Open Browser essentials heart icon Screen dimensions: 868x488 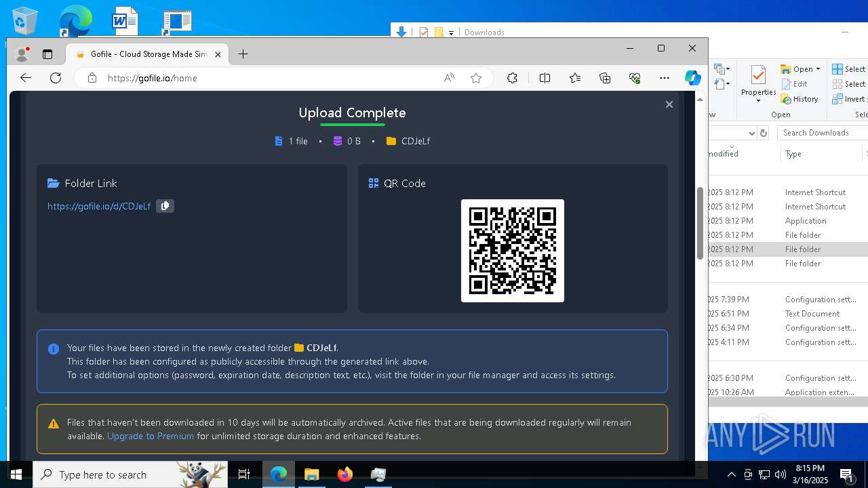click(635, 78)
